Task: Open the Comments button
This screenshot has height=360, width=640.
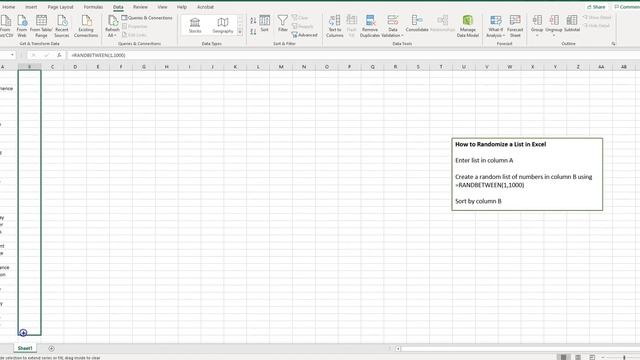Action: [627, 7]
